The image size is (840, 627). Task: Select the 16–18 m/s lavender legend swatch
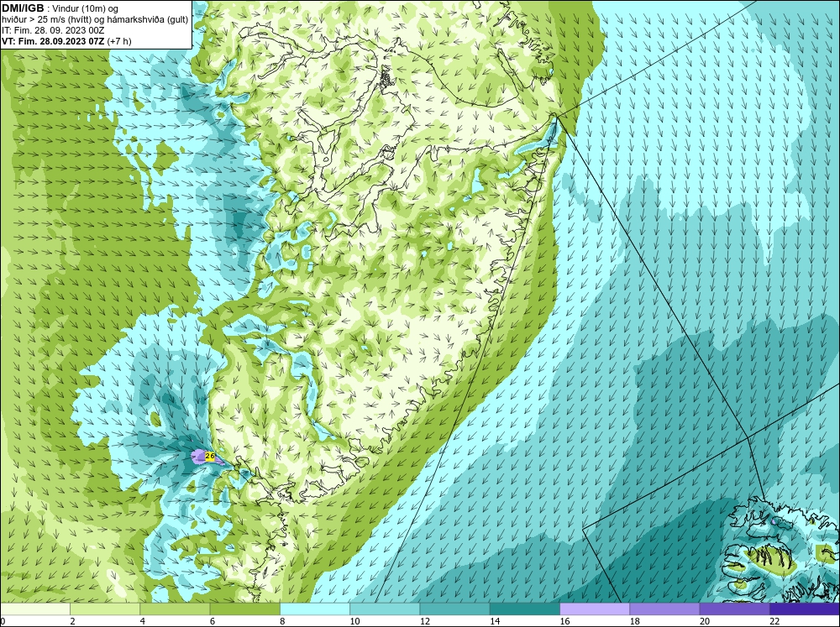pyautogui.click(x=595, y=609)
